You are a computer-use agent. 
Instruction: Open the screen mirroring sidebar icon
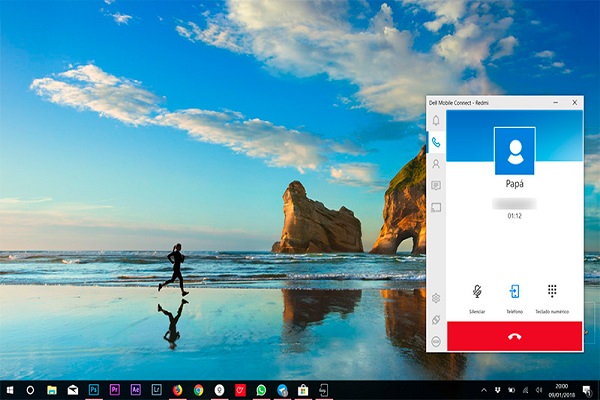pos(436,207)
